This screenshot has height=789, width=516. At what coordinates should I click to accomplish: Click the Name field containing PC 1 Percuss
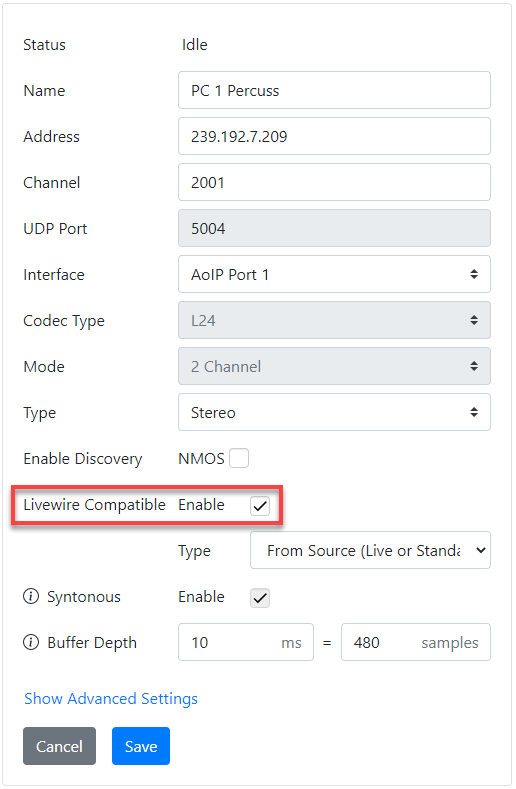(334, 90)
